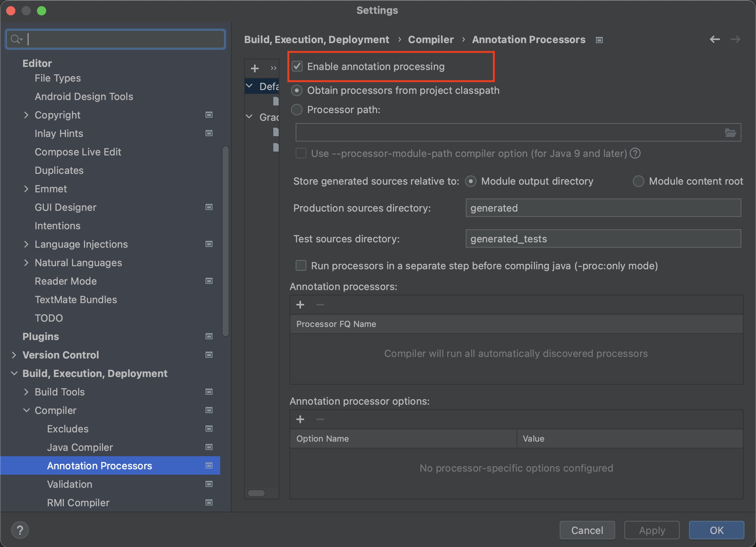This screenshot has width=756, height=547.
Task: Uncheck Enable annotation processing
Action: point(297,67)
